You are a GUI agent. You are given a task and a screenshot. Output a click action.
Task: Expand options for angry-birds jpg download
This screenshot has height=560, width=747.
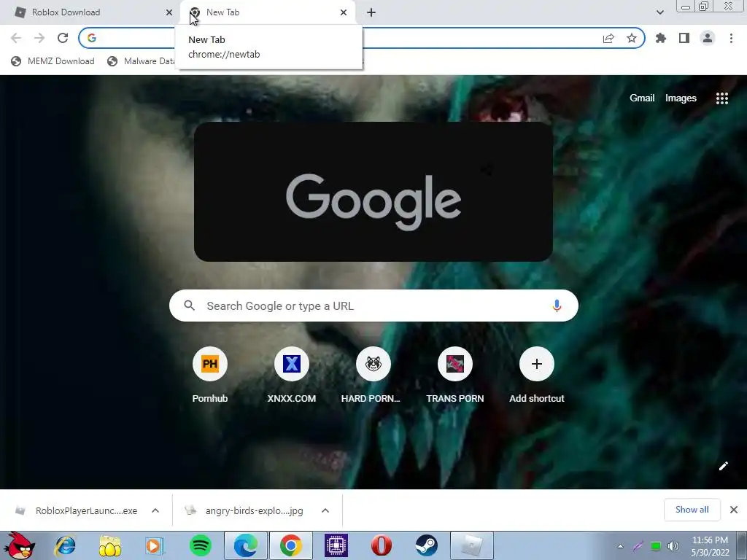325,510
